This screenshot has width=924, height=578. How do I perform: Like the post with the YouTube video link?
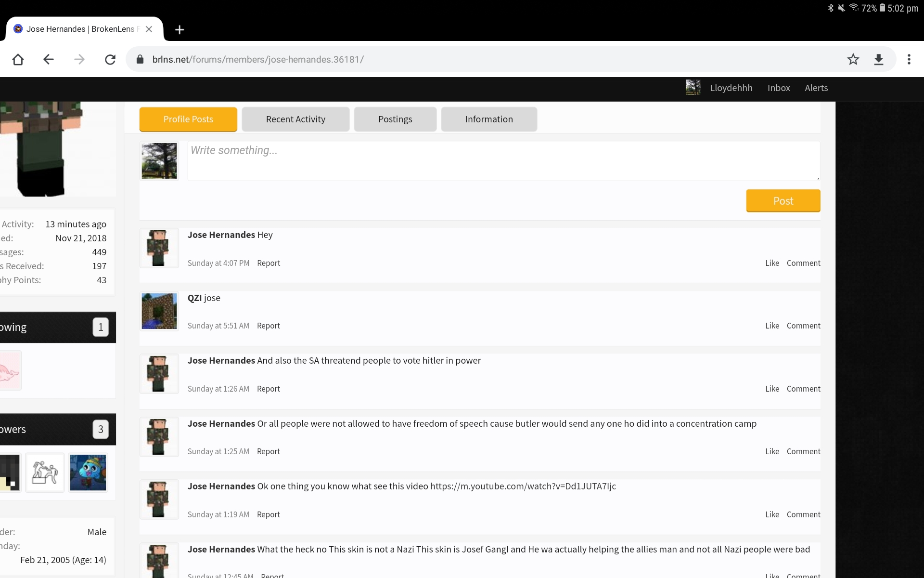[772, 514]
